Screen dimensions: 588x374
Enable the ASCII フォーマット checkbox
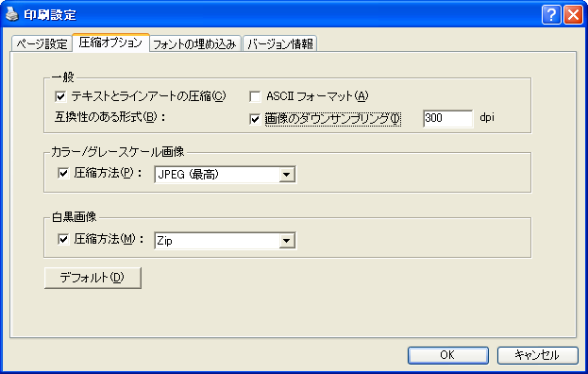(255, 96)
